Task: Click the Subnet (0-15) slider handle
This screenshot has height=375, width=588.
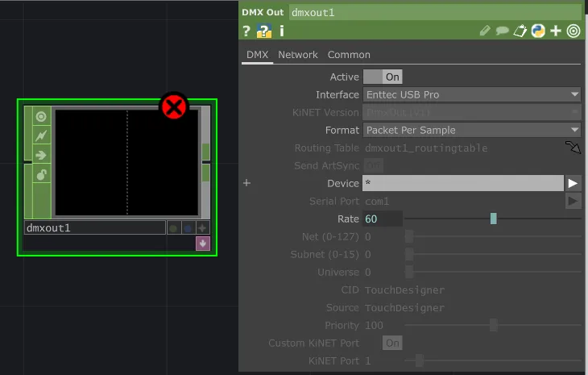Action: [408, 254]
